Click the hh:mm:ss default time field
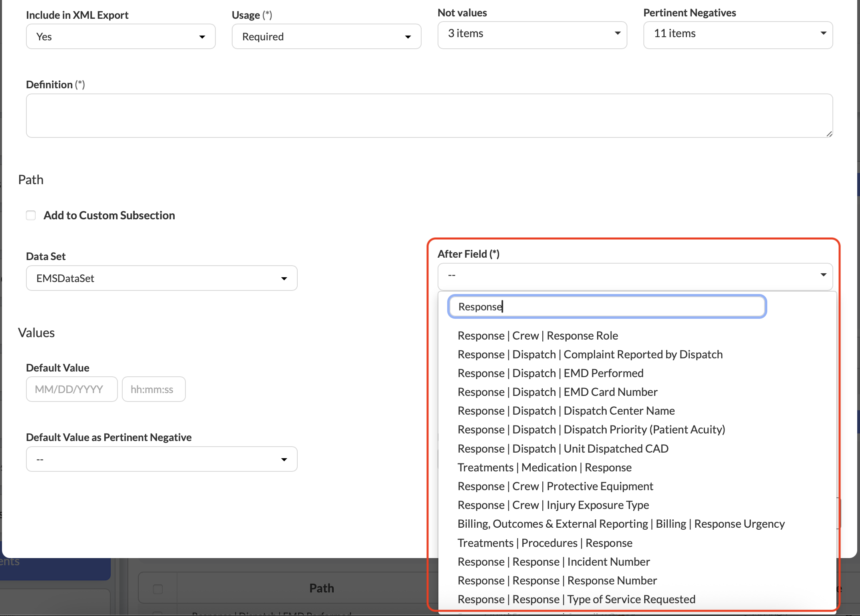The height and width of the screenshot is (616, 860). coord(153,389)
